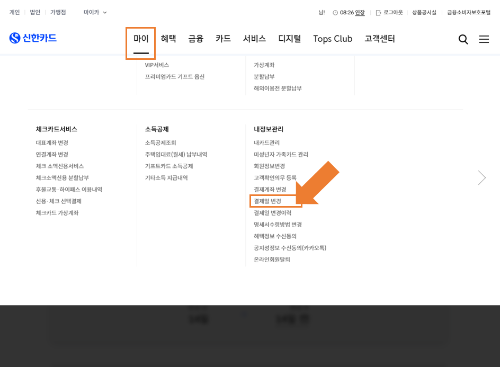
Task: Select 공지성정보 수신동의(카카오톡) link
Action: 290,248
